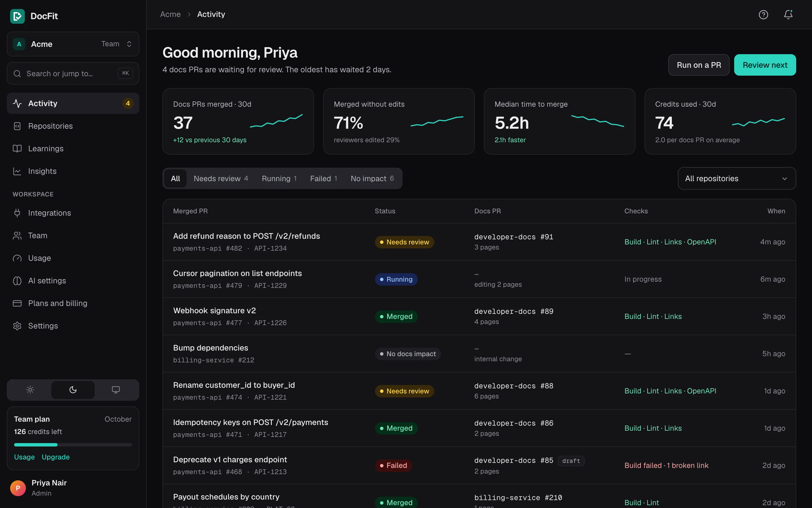
Task: Switch to system theme monitor icon
Action: [x=116, y=390]
